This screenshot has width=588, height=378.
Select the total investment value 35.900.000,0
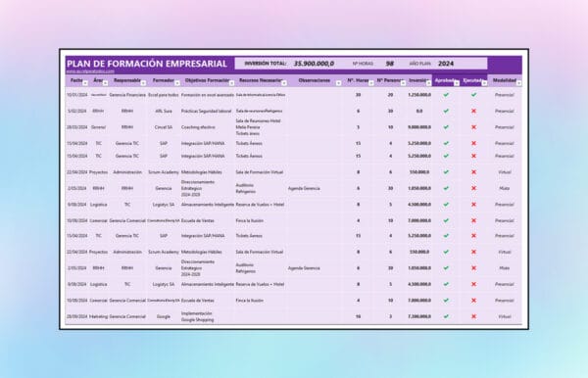(314, 64)
